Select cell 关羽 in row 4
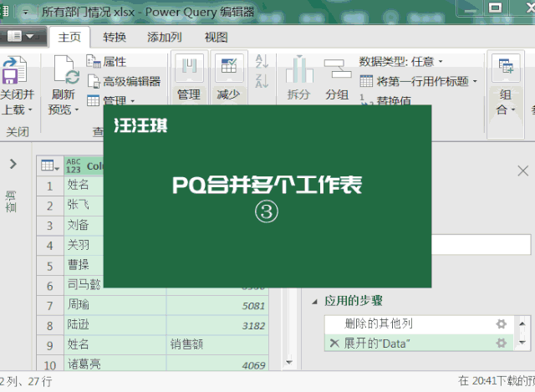Image resolution: width=535 pixels, height=392 pixels. pyautogui.click(x=84, y=245)
